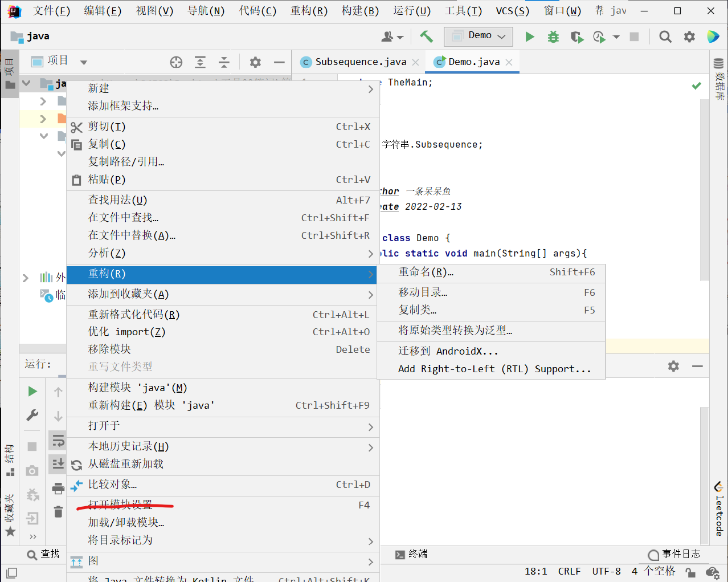Screen dimensions: 728x582
Task: Collapse the java project node chevron
Action: point(26,83)
